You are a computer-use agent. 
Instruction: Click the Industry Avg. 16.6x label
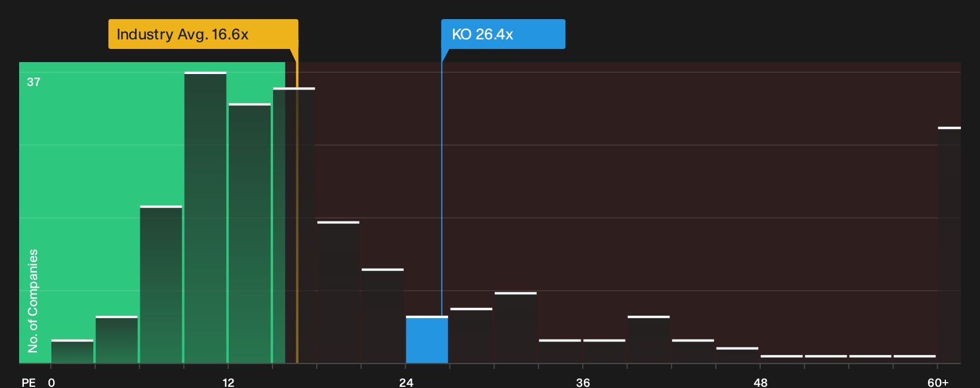pyautogui.click(x=203, y=34)
